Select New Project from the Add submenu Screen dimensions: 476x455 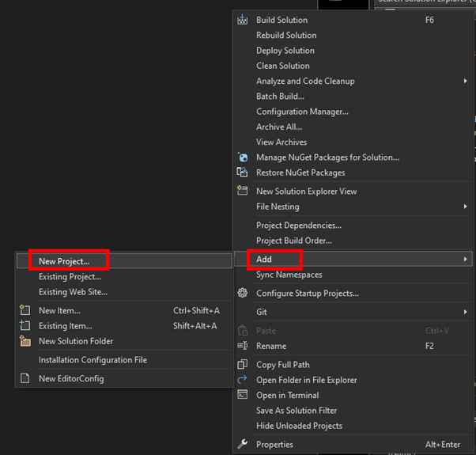[x=64, y=261]
